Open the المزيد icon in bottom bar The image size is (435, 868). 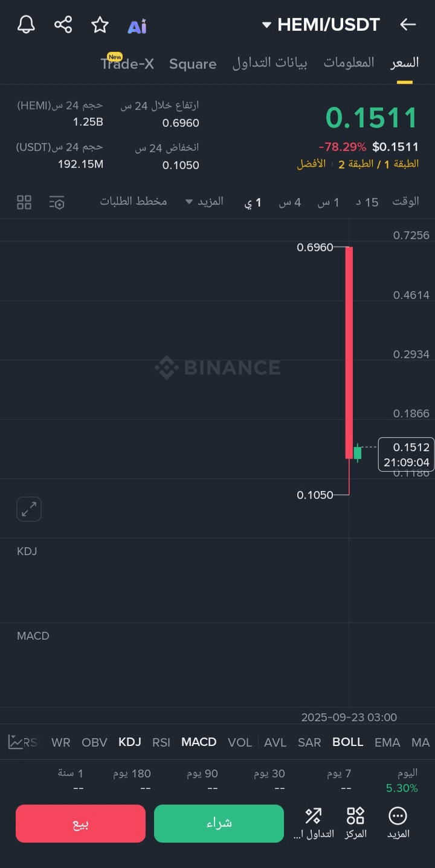click(x=398, y=823)
